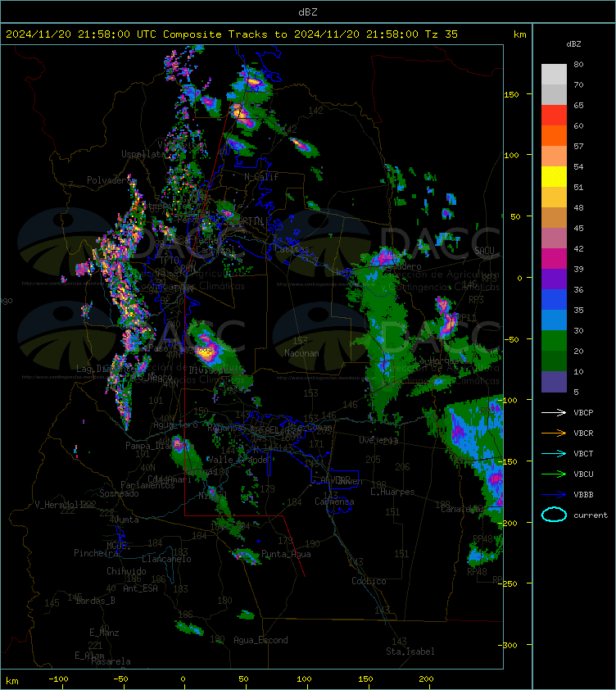Viewport: 616px width, 690px height.
Task: Choose the gold 48–51 dBZ swatch
Action: point(554,197)
